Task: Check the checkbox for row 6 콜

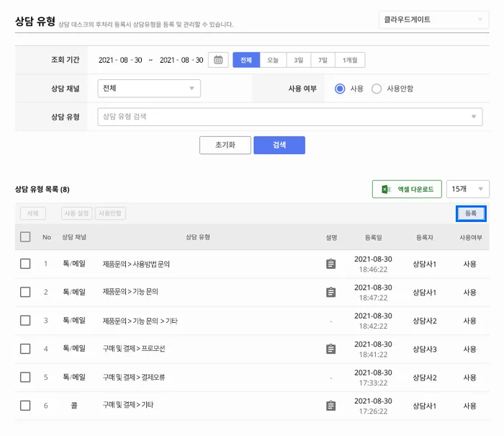Action: 25,406
